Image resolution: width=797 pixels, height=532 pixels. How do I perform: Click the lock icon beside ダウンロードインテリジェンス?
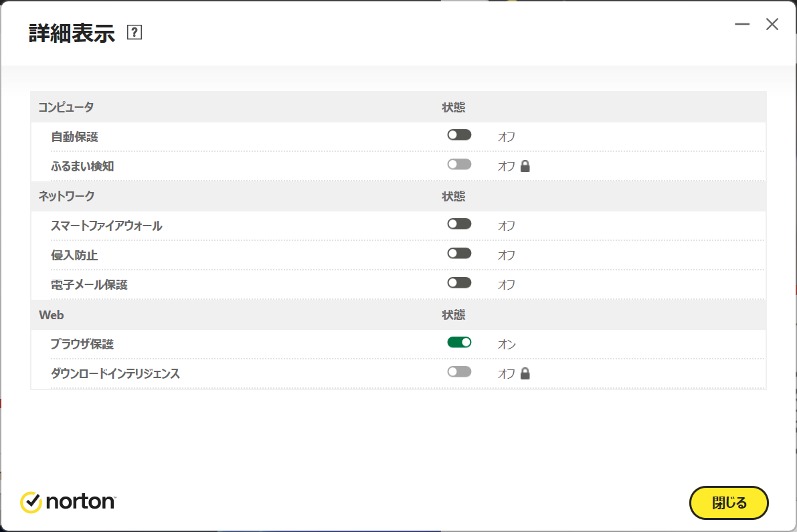525,373
